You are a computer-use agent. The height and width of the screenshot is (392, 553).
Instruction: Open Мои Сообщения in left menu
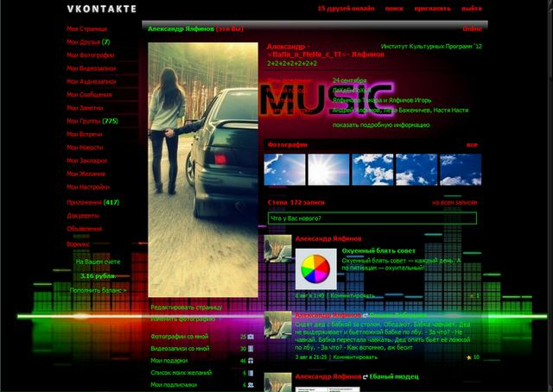[89, 94]
